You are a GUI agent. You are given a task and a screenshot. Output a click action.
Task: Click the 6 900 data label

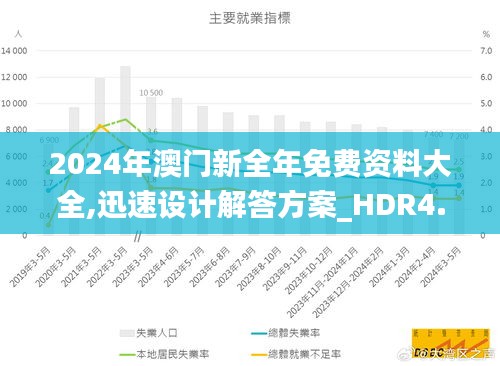pos(49,140)
